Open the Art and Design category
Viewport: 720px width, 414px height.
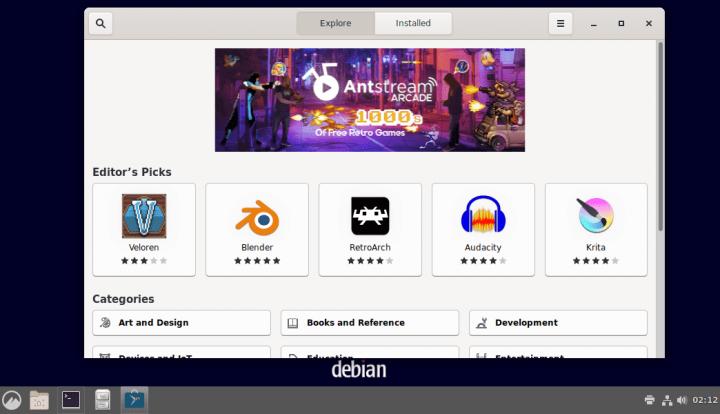pyautogui.click(x=181, y=323)
